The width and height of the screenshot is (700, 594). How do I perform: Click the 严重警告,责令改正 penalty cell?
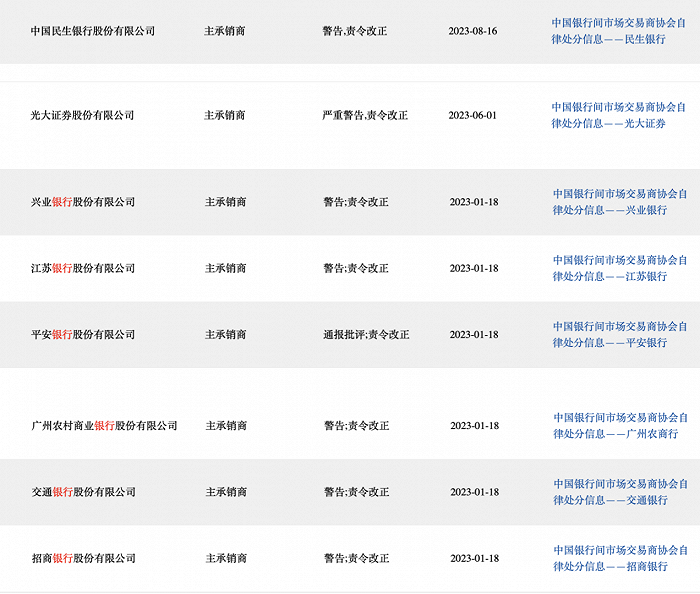click(365, 116)
